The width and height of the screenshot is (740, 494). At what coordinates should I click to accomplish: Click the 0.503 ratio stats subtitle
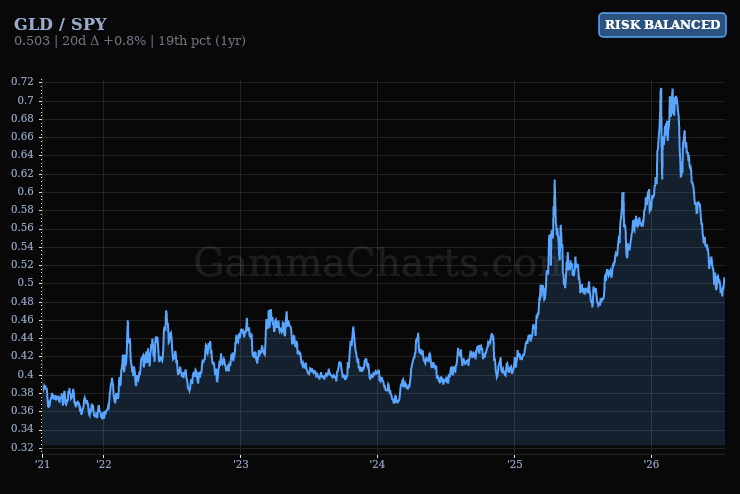[x=130, y=41]
